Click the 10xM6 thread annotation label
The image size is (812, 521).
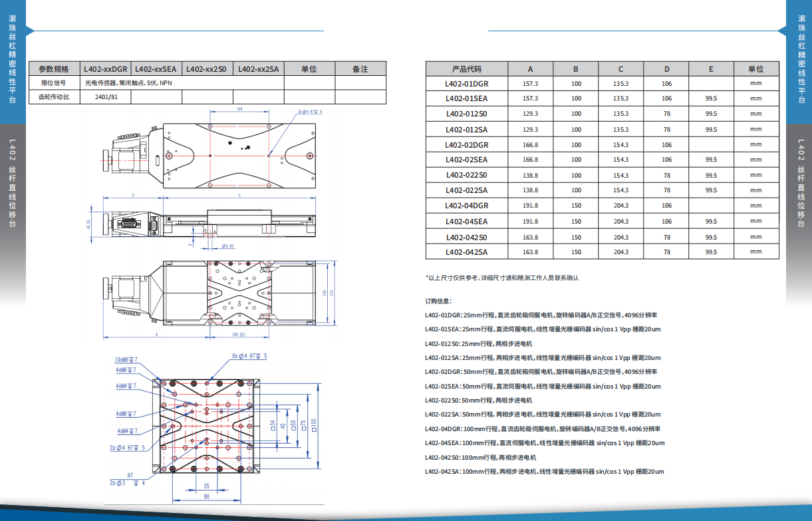pyautogui.click(x=126, y=359)
